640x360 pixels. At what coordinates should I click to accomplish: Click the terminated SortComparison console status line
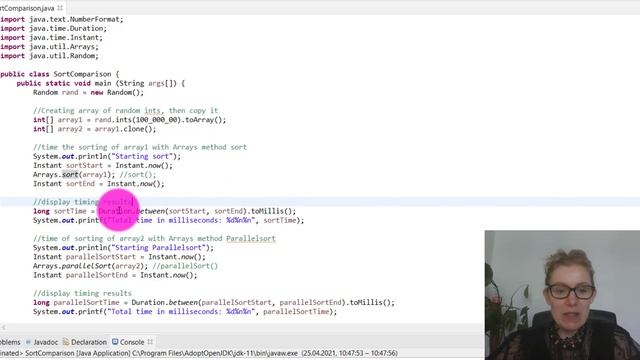[199, 353]
